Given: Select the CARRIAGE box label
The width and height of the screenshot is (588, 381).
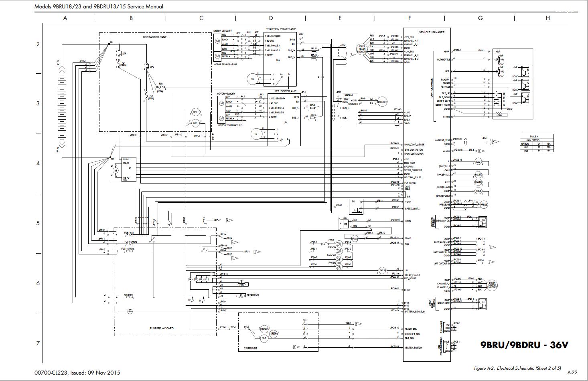Looking at the screenshot, I should pos(250,348).
